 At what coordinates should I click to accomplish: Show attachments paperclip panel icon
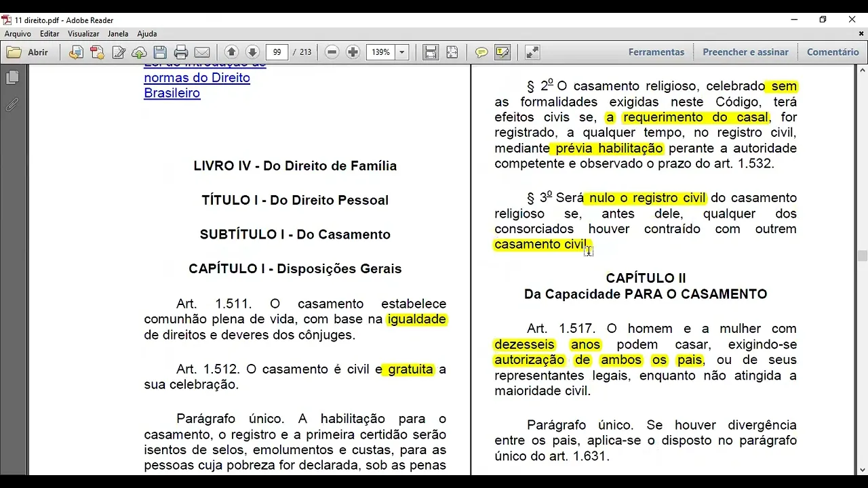[x=12, y=105]
